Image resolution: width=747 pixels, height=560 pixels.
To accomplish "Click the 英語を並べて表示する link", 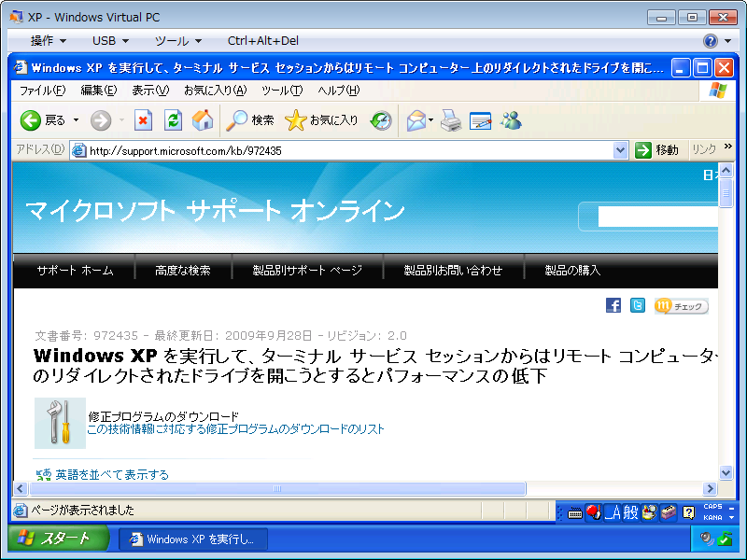I will coord(112,475).
